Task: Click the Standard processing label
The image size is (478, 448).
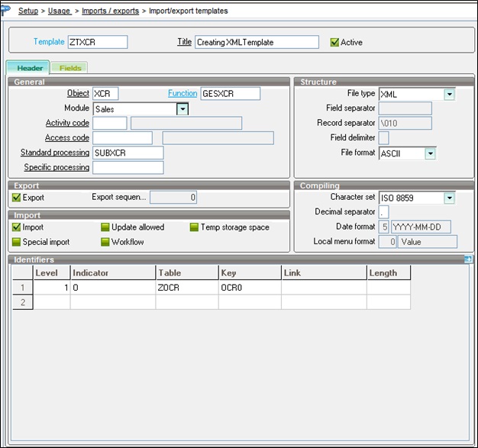Action: point(55,153)
